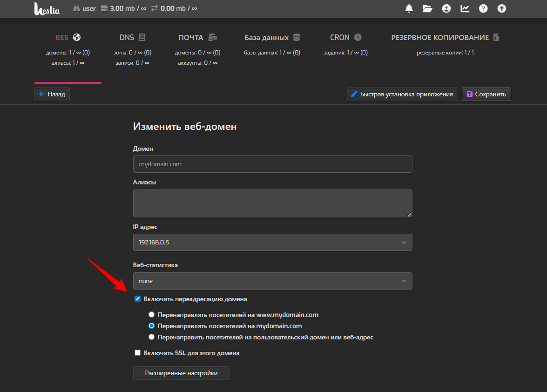Select redirect to custom domain or URL radio
The width and height of the screenshot is (547, 392).
(151, 337)
